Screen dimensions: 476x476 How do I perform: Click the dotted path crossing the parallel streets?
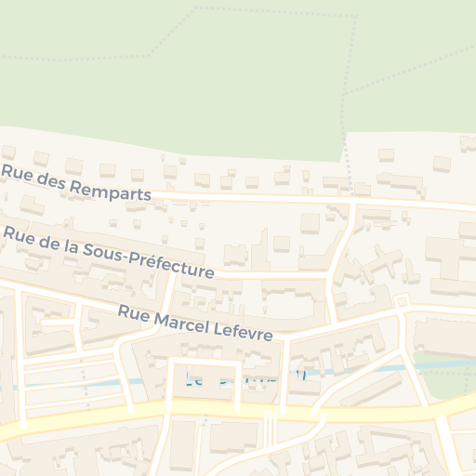(x=85, y=384)
